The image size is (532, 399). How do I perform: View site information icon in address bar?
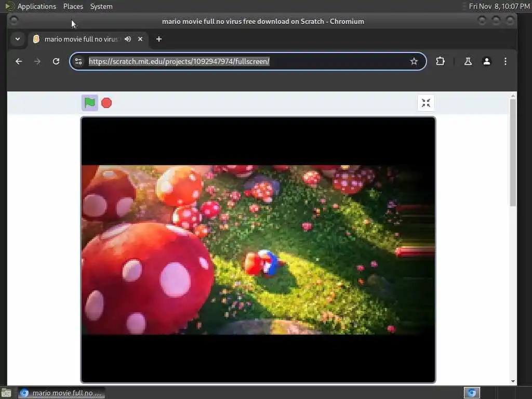click(78, 61)
